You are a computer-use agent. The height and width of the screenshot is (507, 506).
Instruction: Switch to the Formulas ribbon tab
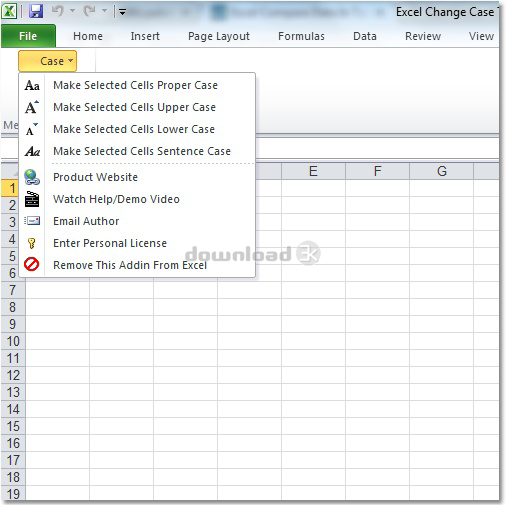click(301, 36)
